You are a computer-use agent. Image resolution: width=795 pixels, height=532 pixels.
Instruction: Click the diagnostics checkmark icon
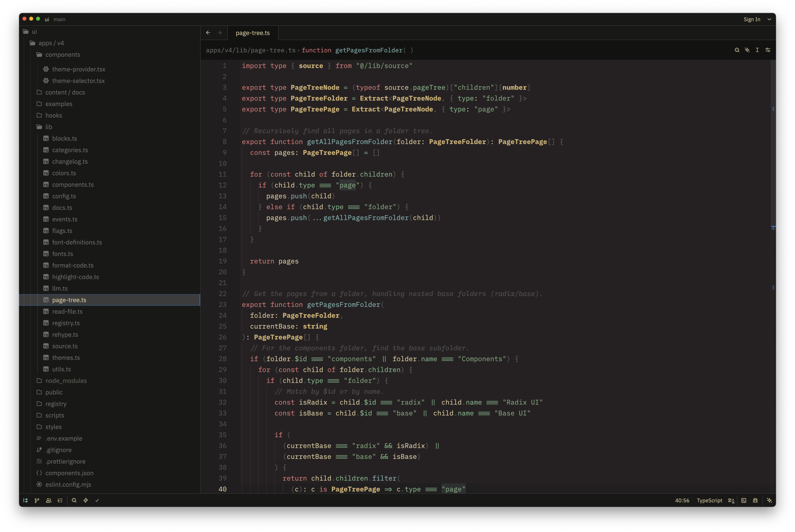(x=97, y=500)
